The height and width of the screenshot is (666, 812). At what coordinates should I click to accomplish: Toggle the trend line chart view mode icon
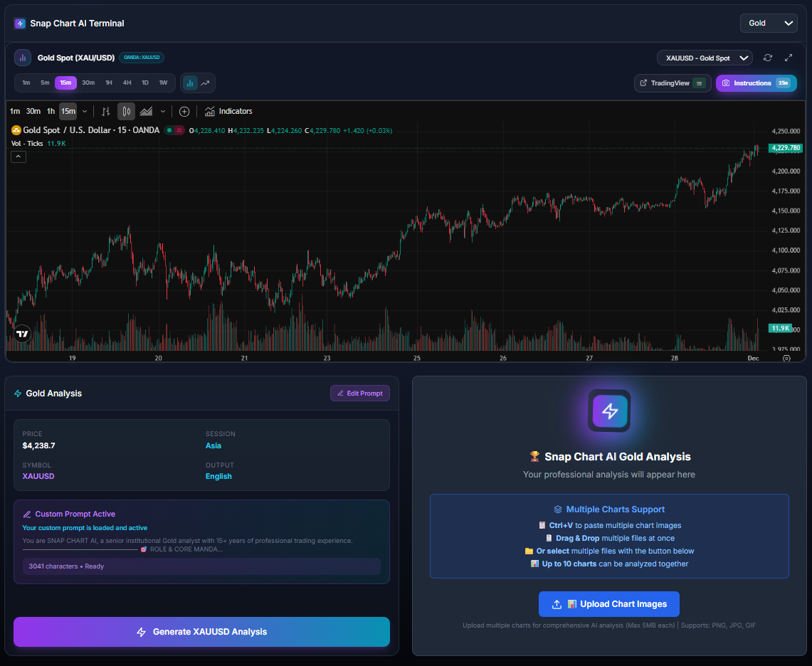pyautogui.click(x=206, y=83)
